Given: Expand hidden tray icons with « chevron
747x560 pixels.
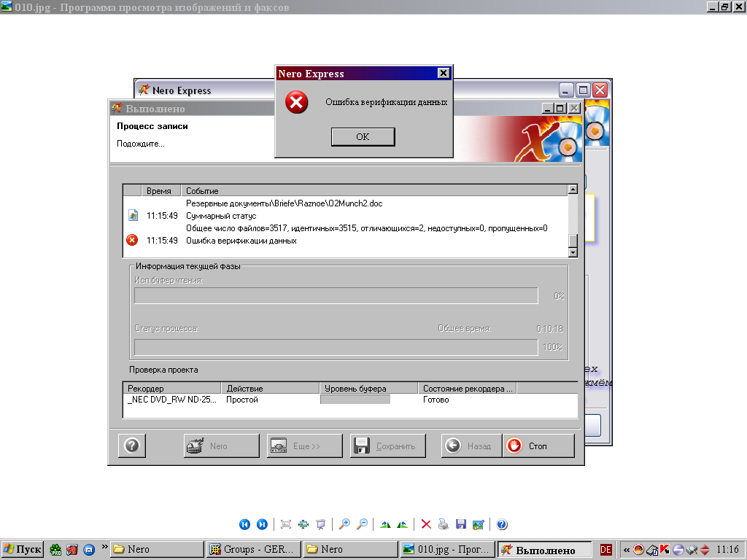Looking at the screenshot, I should pos(626,550).
